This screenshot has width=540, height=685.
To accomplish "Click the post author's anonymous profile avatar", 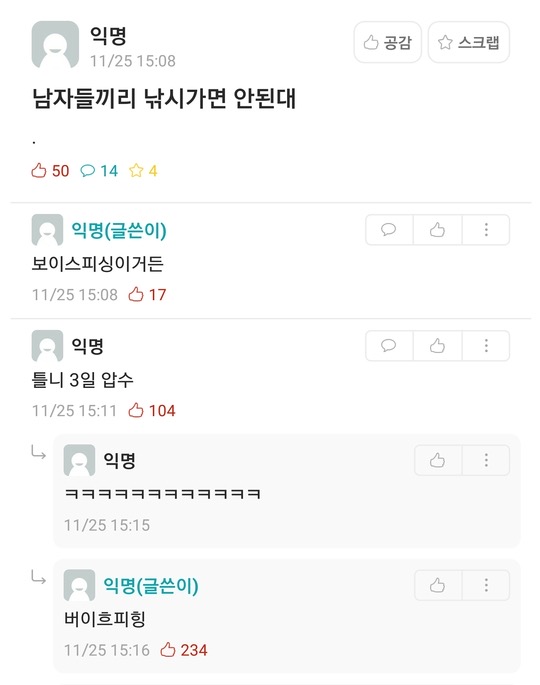I will 55,45.
